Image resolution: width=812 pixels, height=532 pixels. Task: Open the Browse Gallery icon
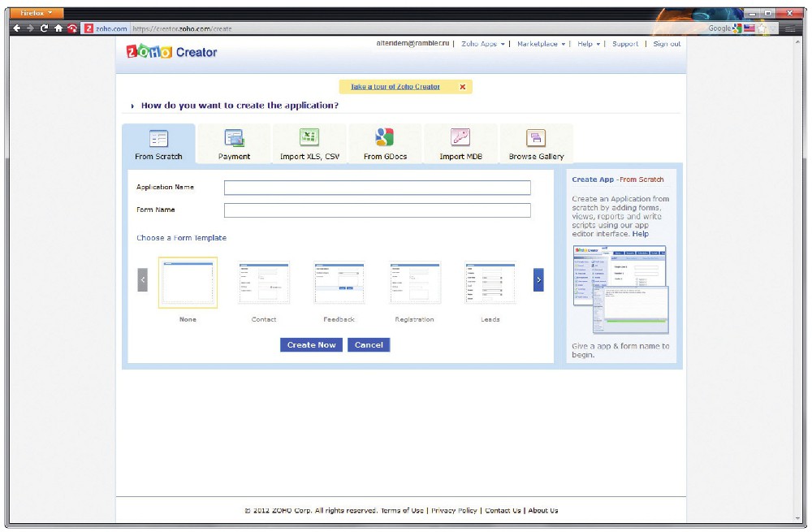pos(535,138)
